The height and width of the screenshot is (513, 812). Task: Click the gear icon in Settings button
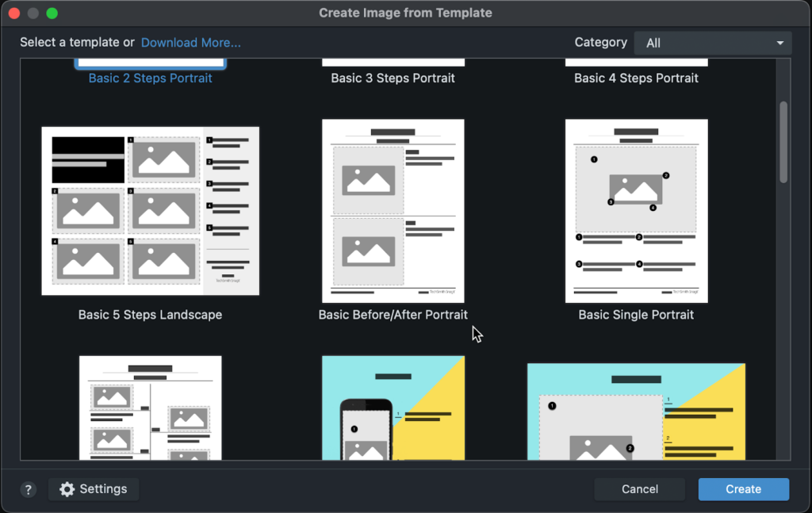coord(67,489)
